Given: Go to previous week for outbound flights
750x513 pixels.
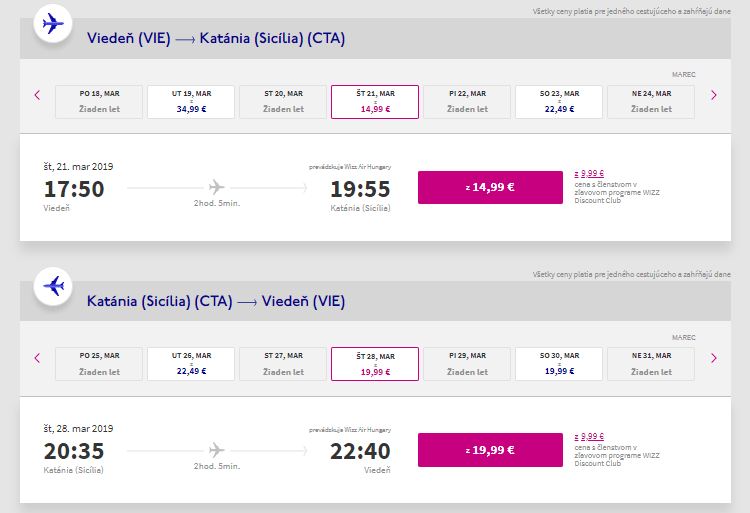Looking at the screenshot, I should [37, 95].
